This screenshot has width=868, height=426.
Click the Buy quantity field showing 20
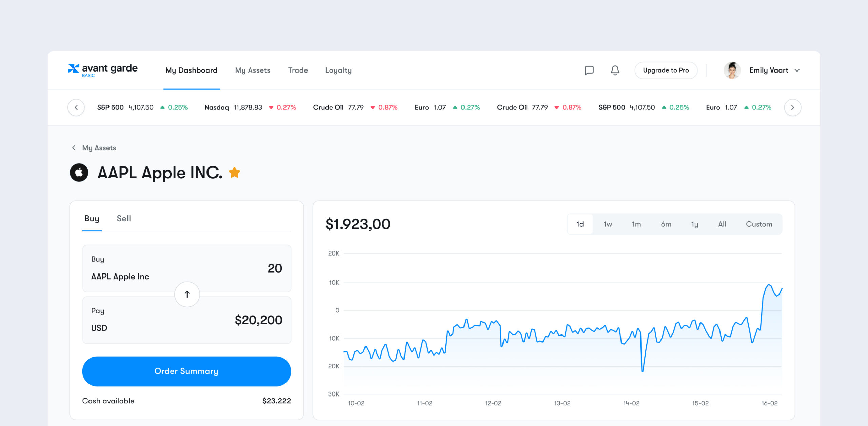[x=274, y=268]
